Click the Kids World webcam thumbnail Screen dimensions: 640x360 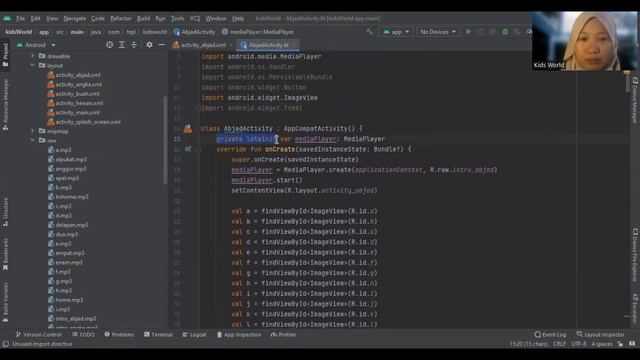click(x=584, y=41)
